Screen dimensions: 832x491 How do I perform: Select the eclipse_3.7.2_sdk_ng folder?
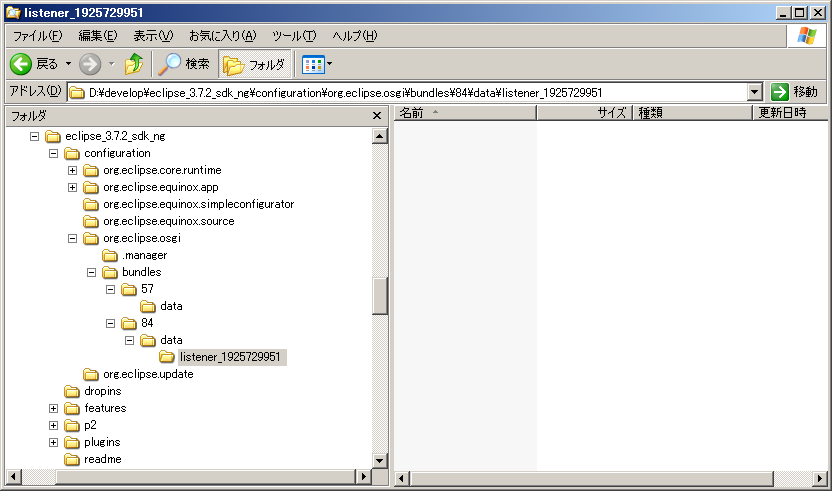[115, 136]
